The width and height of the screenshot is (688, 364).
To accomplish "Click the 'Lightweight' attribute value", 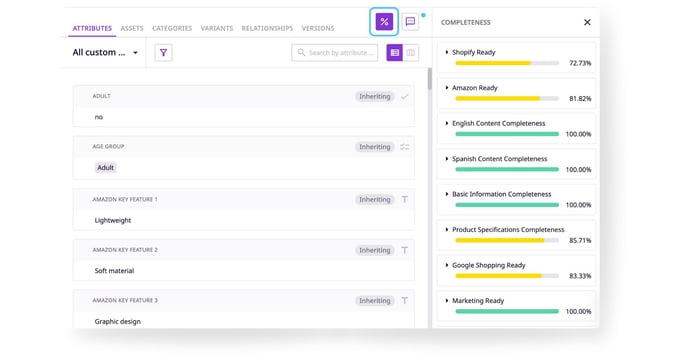I will coord(113,220).
